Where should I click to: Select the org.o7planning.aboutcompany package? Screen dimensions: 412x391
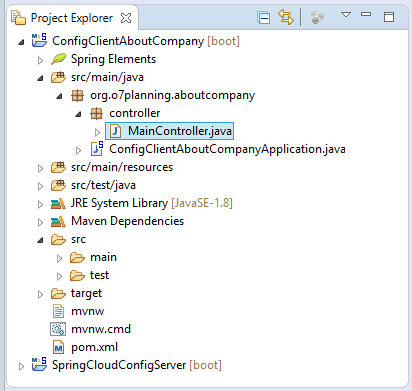click(x=172, y=95)
